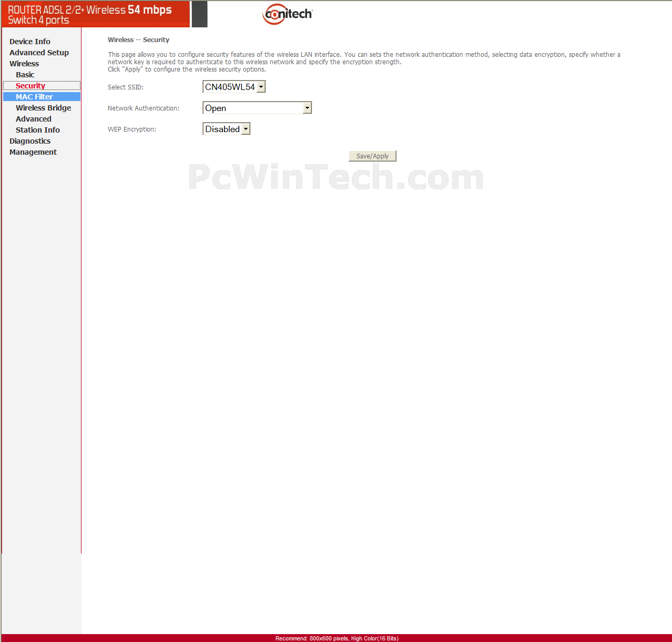Open the Network Authentication dropdown
This screenshot has width=672, height=642.
257,108
